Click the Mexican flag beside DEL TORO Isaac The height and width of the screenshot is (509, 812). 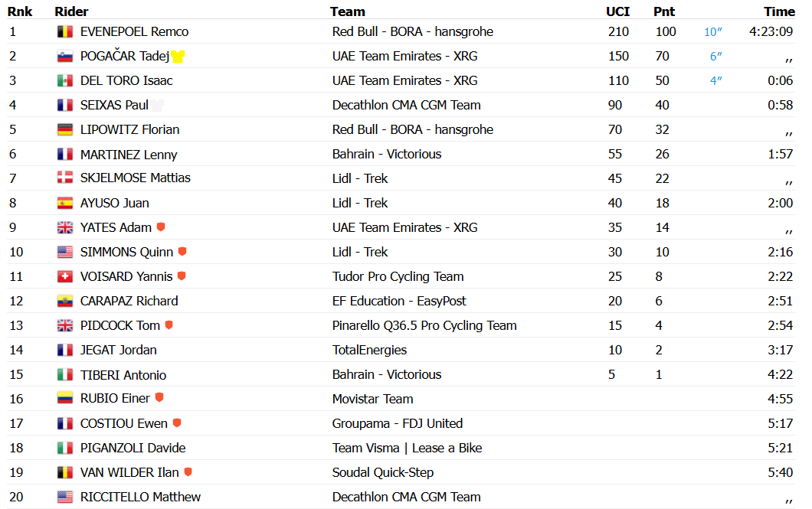pyautogui.click(x=65, y=80)
